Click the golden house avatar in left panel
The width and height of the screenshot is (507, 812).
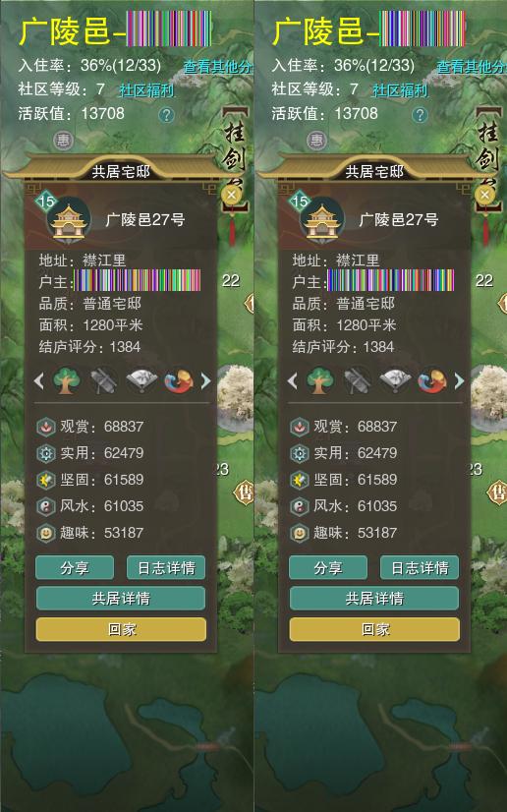pos(69,220)
